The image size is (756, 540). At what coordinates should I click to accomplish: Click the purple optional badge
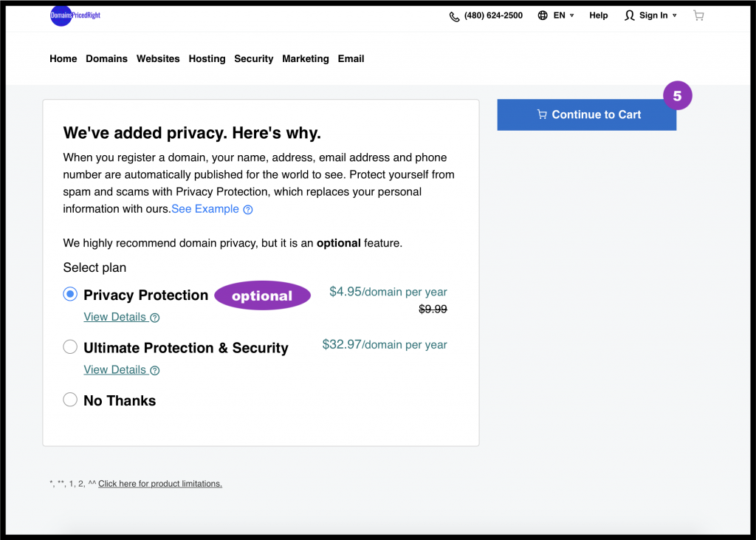click(x=262, y=295)
